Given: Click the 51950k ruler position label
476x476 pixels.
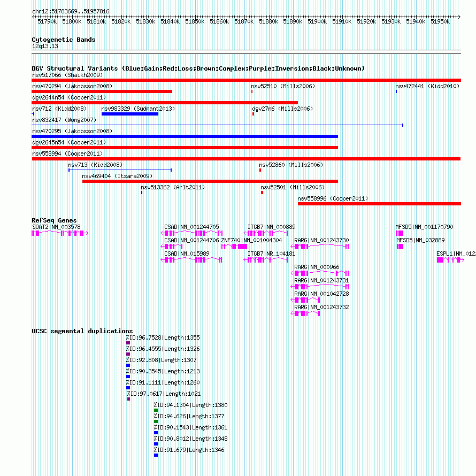Looking at the screenshot, I should coord(440,21).
